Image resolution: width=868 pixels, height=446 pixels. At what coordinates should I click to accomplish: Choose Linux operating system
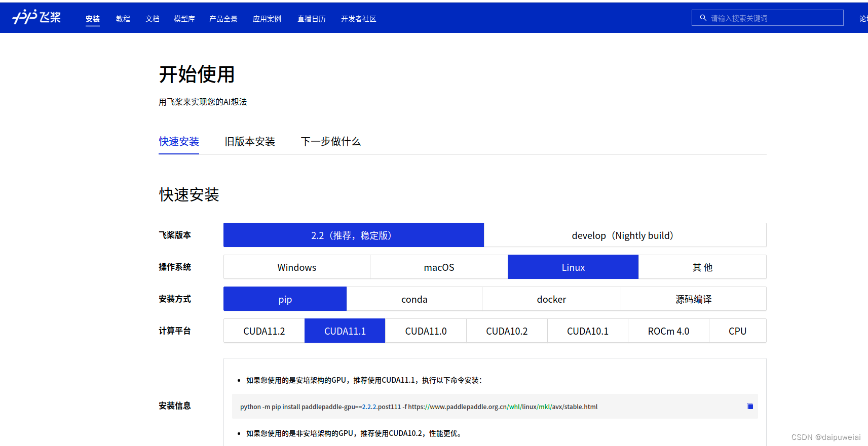[573, 267]
